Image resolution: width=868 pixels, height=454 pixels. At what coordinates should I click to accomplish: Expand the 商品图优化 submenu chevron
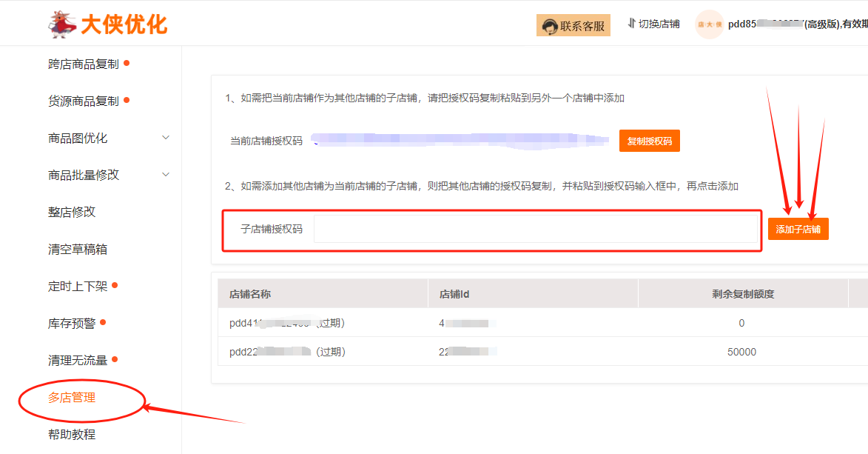(x=166, y=138)
